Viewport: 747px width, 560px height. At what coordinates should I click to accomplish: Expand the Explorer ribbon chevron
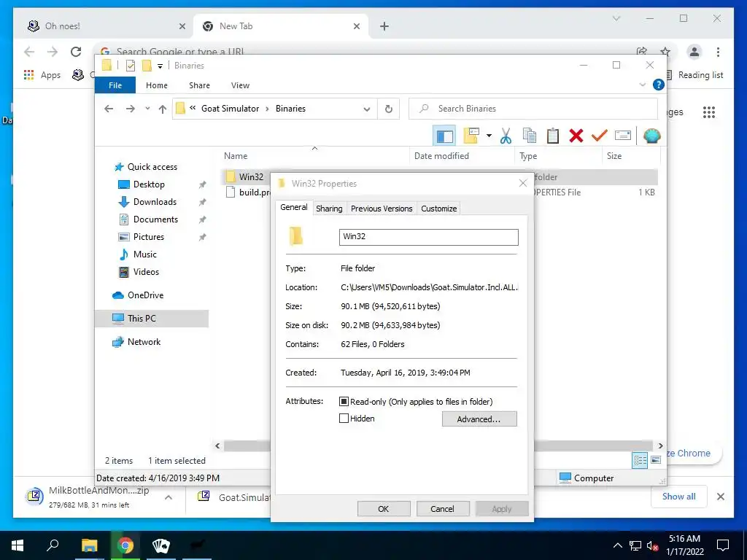click(642, 85)
